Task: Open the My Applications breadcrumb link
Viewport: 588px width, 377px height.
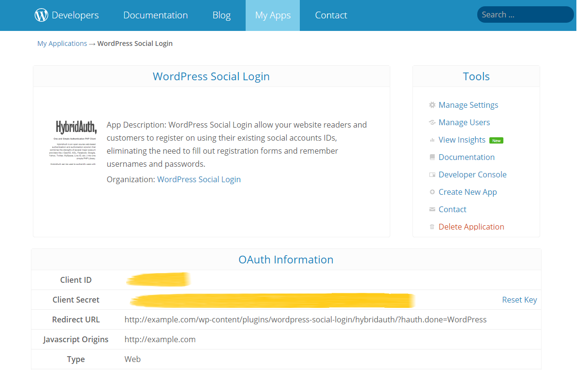Action: [x=62, y=43]
